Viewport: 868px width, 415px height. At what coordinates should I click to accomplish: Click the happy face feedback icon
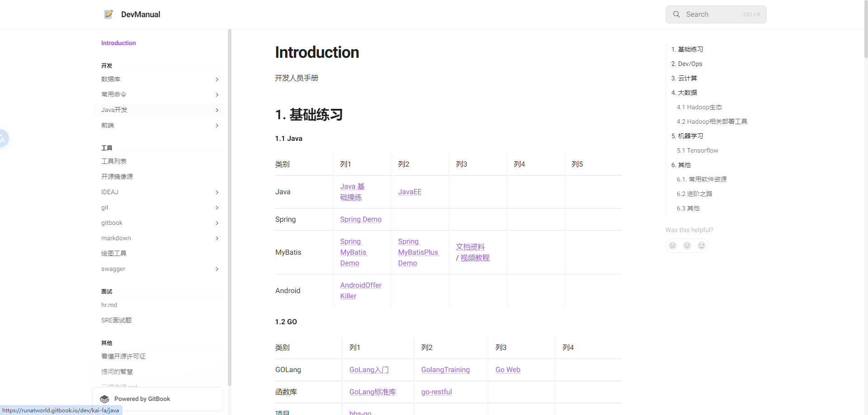coord(702,246)
